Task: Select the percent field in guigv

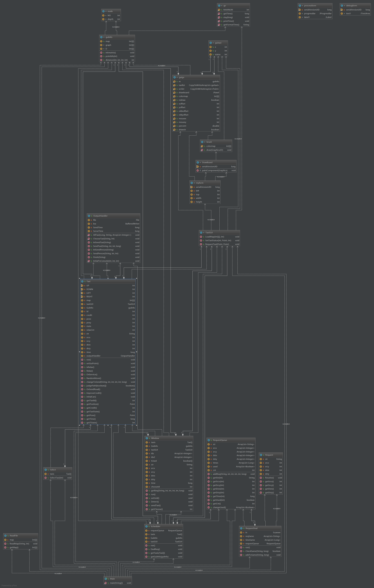Action: tap(196, 126)
